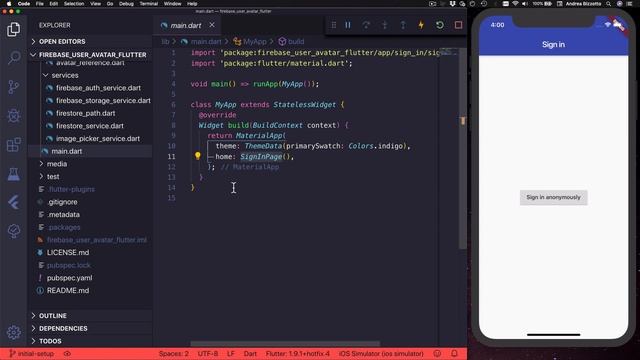The width and height of the screenshot is (640, 360).
Task: Open README.md file
Action: 68,291
